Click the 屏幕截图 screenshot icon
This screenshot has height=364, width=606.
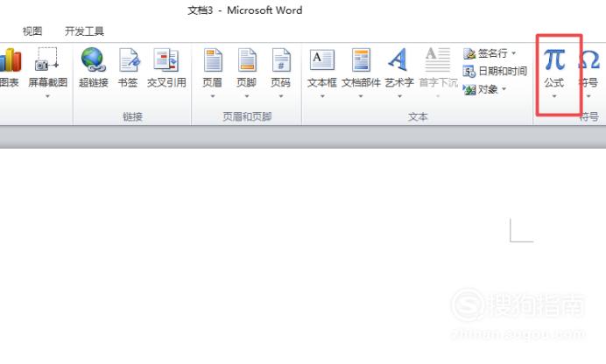click(47, 59)
